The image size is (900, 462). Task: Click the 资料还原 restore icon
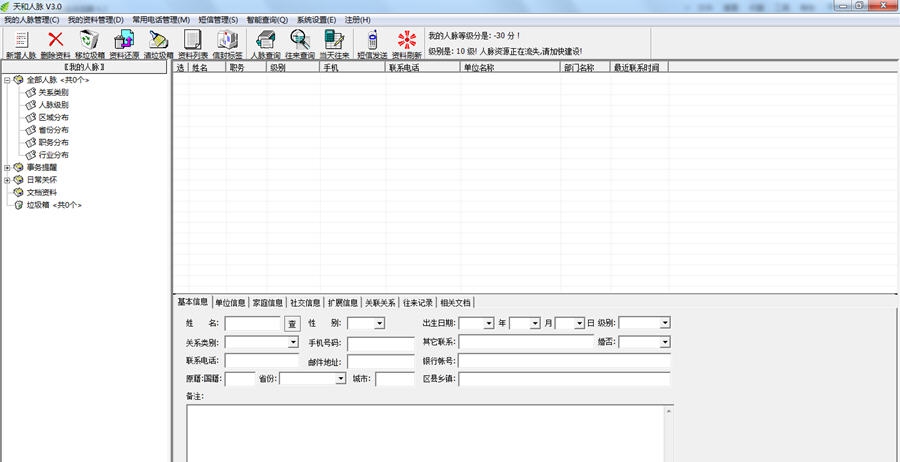(x=124, y=40)
